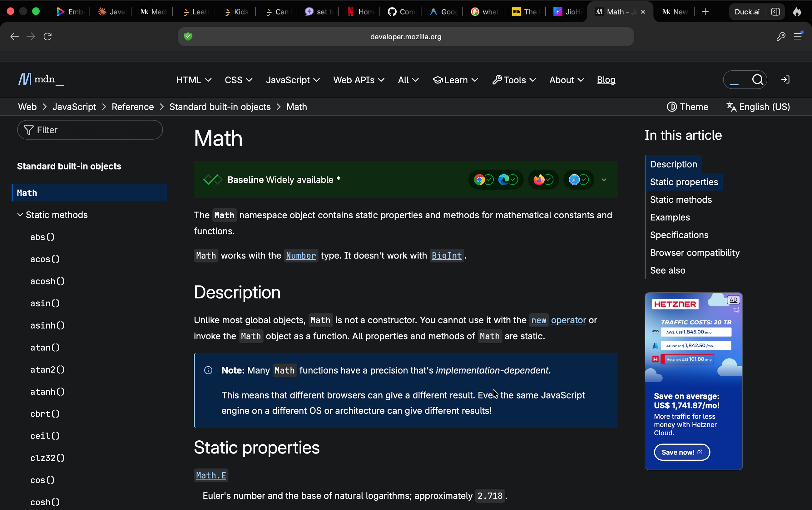Click the Chrome browser support icon
Image resolution: width=812 pixels, height=510 pixels.
[x=479, y=180]
